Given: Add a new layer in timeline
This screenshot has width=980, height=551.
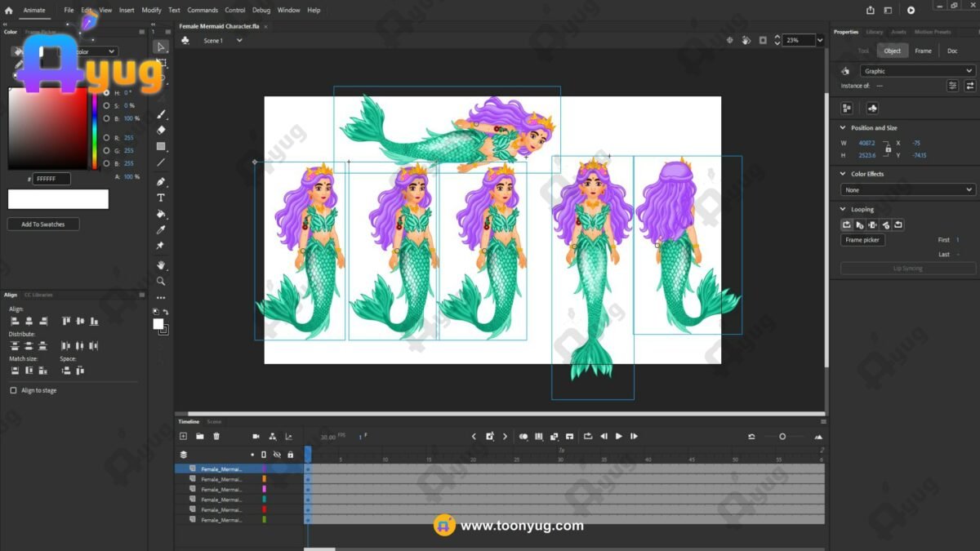Looking at the screenshot, I should click(184, 437).
